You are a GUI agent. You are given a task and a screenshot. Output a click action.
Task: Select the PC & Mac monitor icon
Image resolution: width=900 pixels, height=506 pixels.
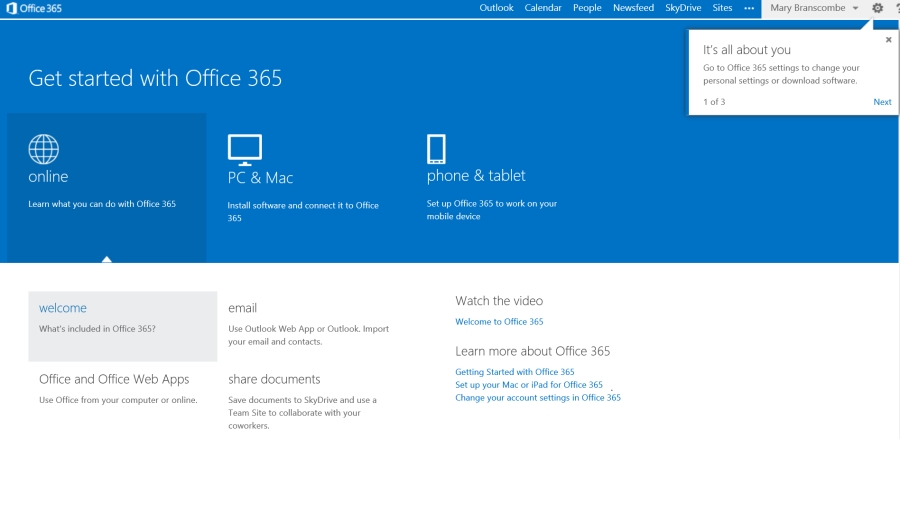245,150
